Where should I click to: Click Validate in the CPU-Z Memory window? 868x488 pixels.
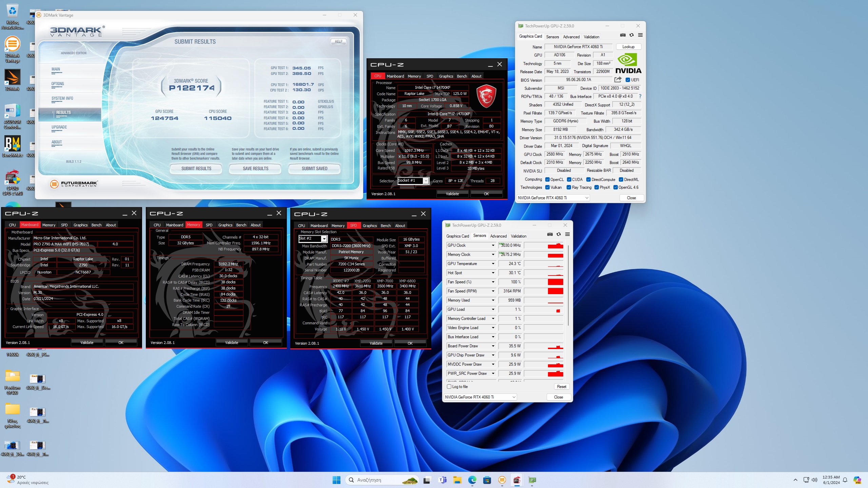pos(232,343)
